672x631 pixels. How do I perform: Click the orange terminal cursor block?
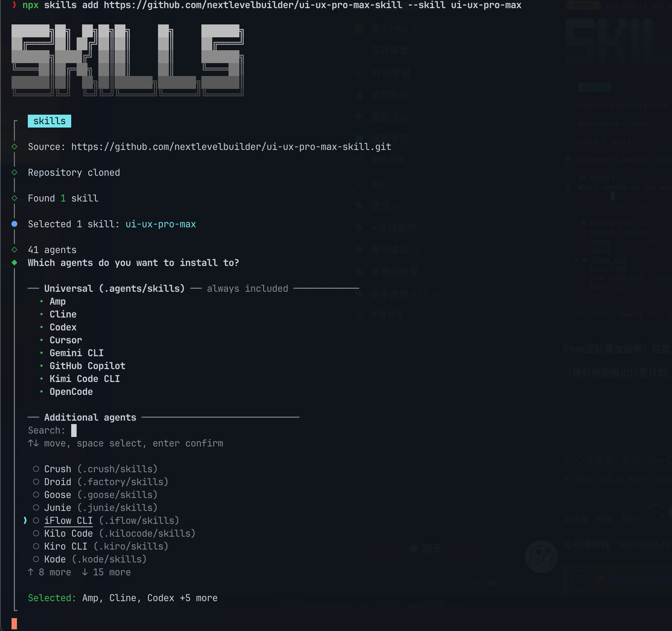click(x=14, y=624)
